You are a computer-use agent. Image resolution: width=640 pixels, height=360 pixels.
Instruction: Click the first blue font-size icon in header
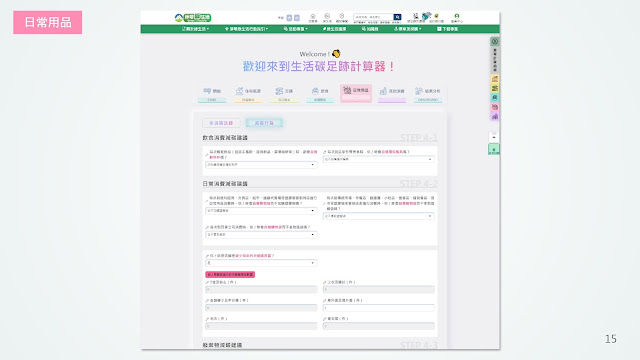pyautogui.click(x=289, y=18)
